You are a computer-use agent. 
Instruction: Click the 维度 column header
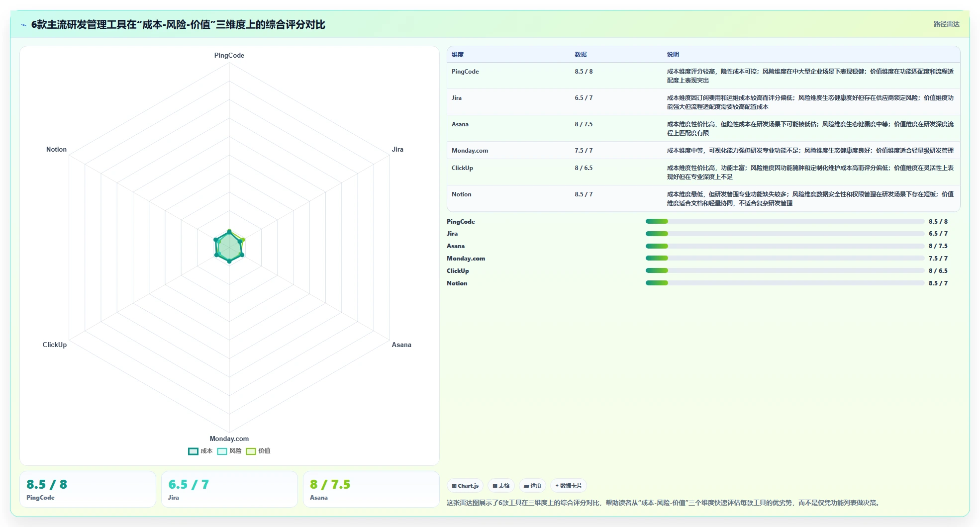click(x=458, y=55)
